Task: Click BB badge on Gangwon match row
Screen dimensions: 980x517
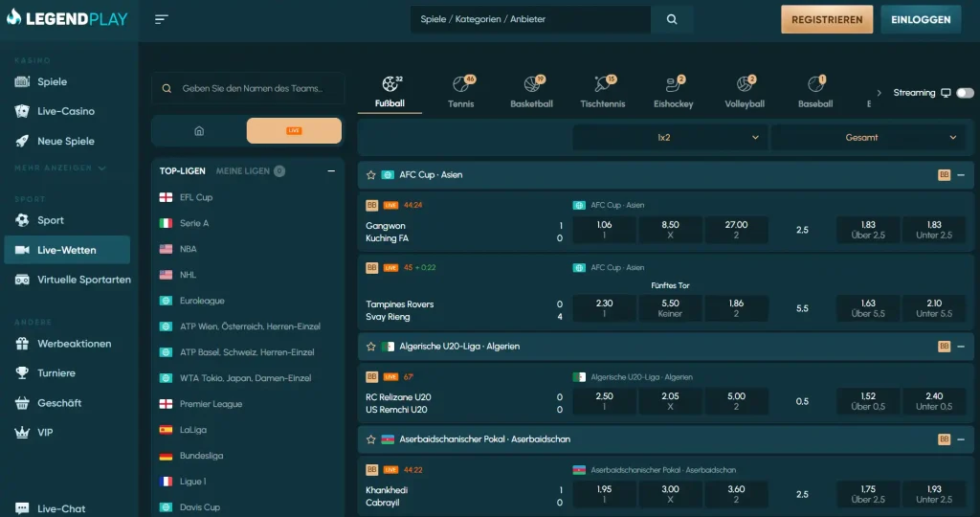Action: pos(371,205)
